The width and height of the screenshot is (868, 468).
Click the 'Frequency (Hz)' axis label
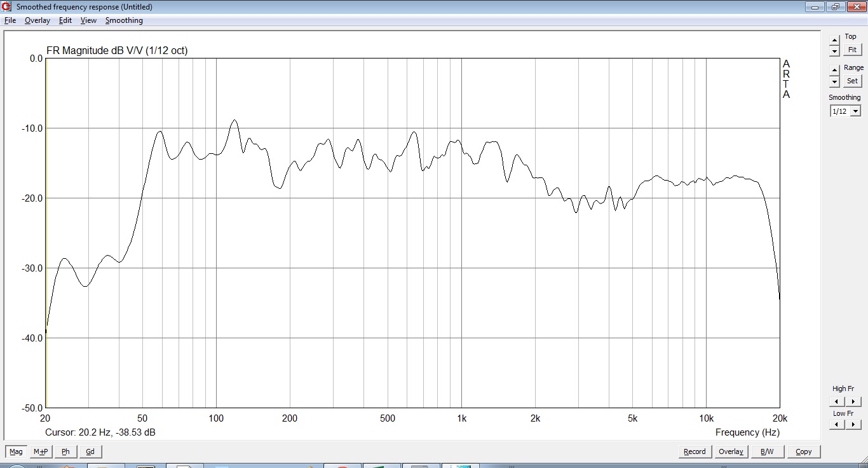pos(747,432)
